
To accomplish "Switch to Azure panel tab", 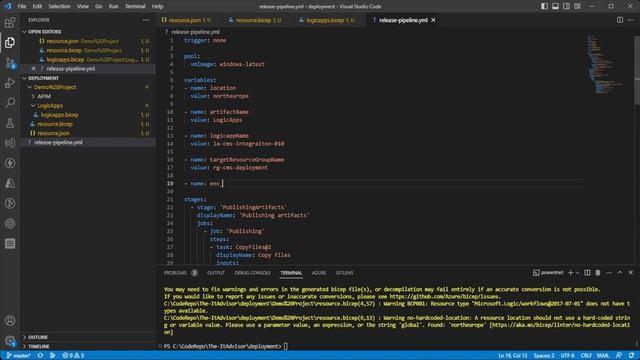I will pyautogui.click(x=319, y=273).
